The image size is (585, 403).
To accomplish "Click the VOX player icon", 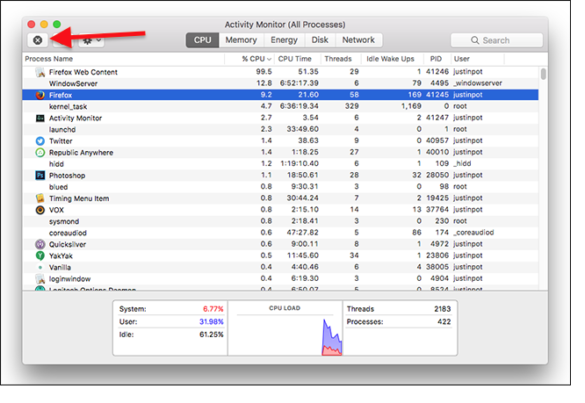I will tap(40, 210).
